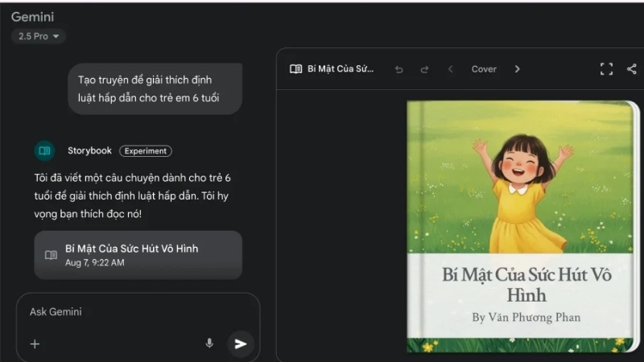644x362 pixels.
Task: Go to next page after Cover
Action: point(517,69)
